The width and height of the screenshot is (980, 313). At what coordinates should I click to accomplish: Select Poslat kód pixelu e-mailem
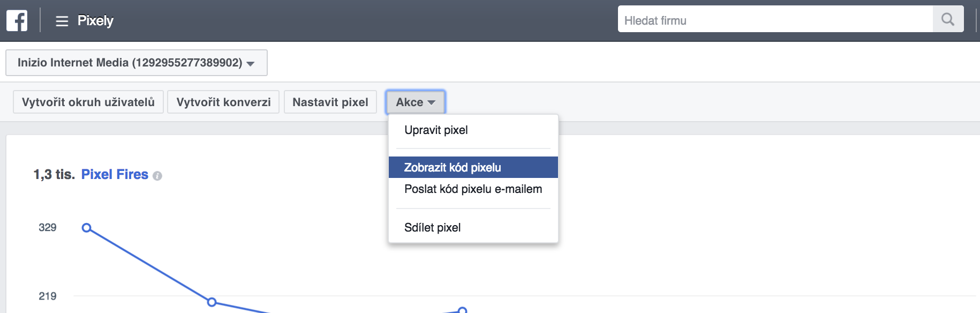point(473,189)
